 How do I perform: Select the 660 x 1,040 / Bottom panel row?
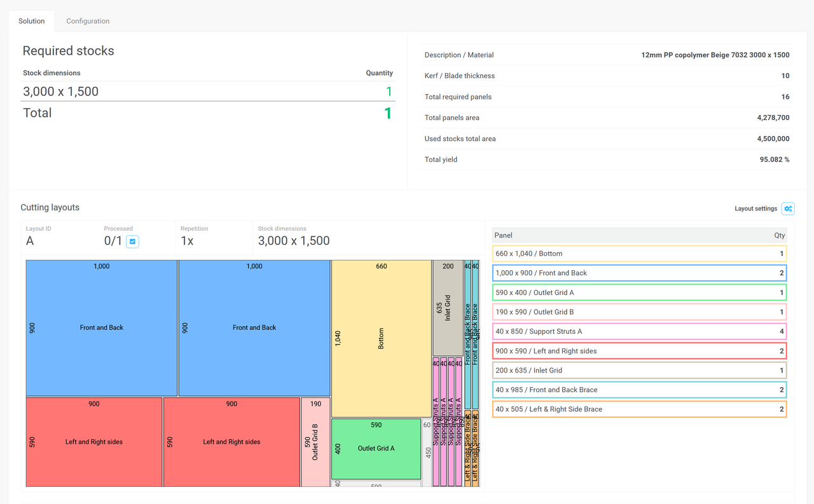(x=639, y=254)
